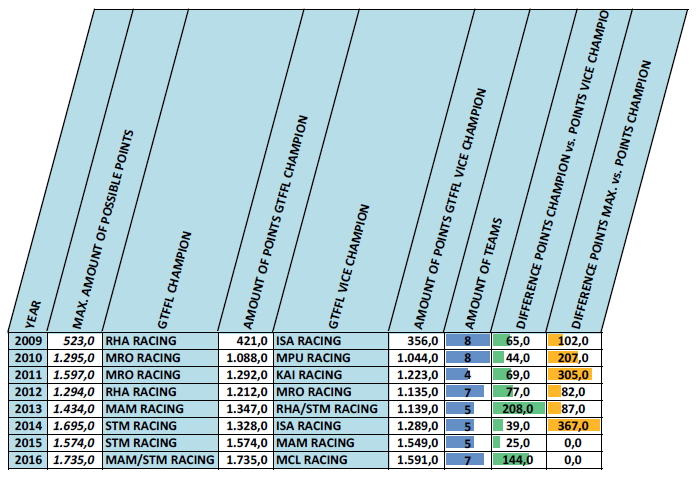698x478 pixels.
Task: Select orange bar cell 102,0
Action: (x=574, y=341)
